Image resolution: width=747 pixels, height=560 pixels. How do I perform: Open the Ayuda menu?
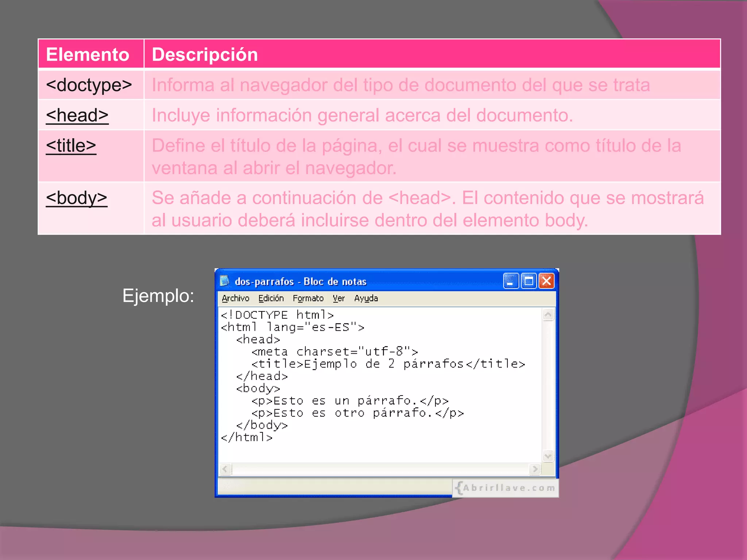tap(366, 298)
